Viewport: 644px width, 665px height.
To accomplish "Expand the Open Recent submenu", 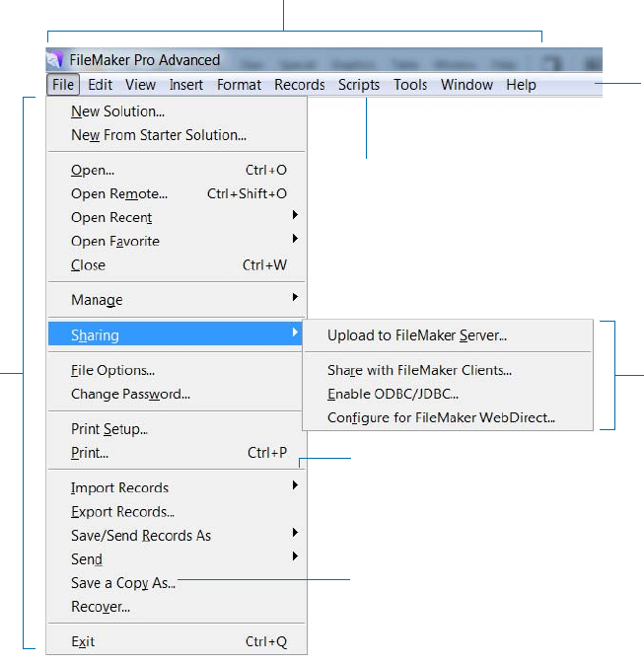I will (177, 218).
